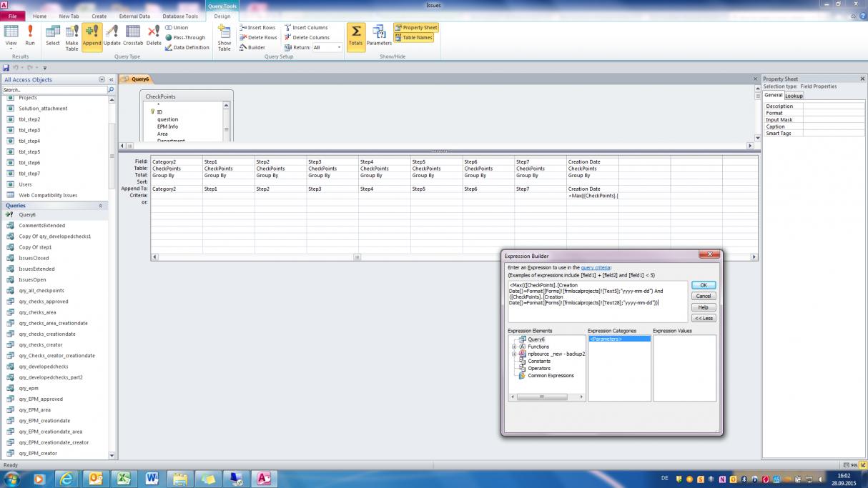Image resolution: width=868 pixels, height=488 pixels.
Task: Select the Make Table query type
Action: 71,34
